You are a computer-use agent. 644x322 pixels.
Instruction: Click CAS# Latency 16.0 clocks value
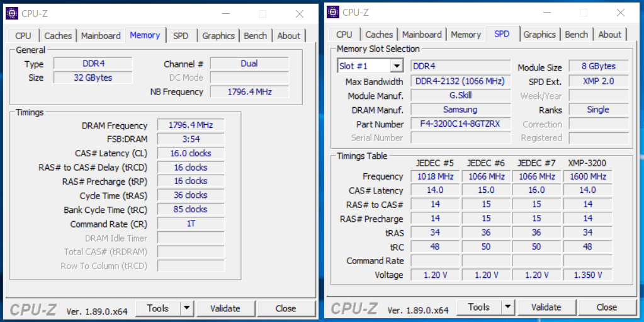tap(191, 153)
